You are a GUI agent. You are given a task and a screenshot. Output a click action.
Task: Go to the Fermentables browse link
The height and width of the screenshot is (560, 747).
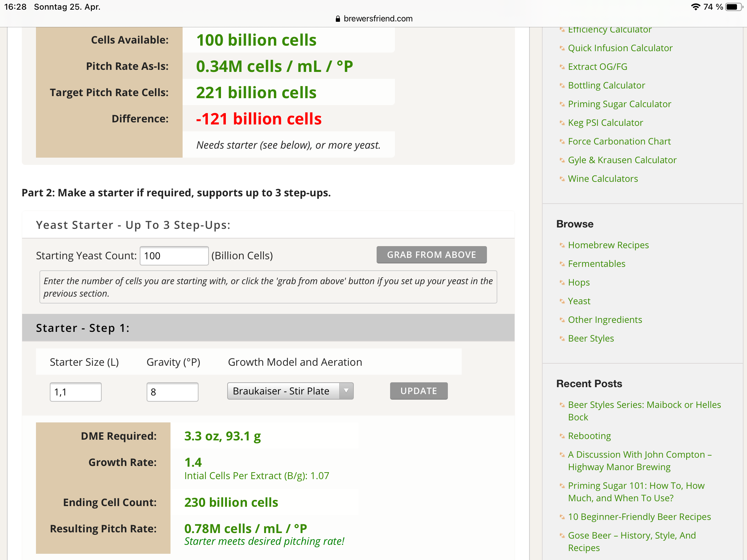pyautogui.click(x=597, y=264)
